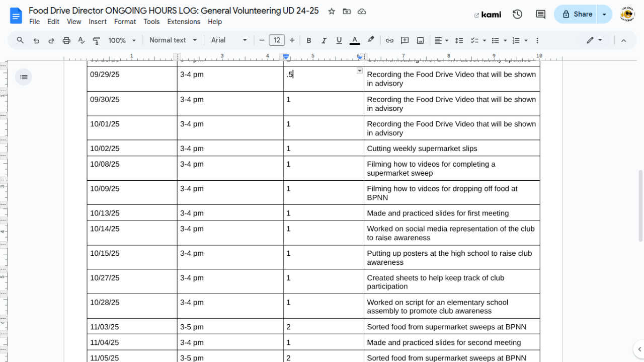
Task: Open editing mode pencil dropdown
Action: (x=594, y=40)
